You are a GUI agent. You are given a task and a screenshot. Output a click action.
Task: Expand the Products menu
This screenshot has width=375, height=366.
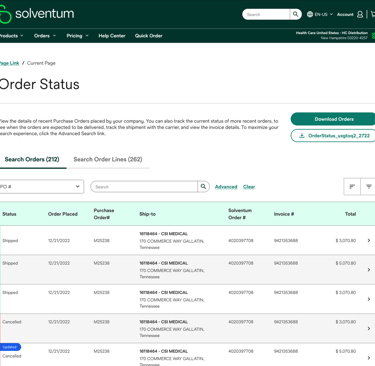pos(11,36)
